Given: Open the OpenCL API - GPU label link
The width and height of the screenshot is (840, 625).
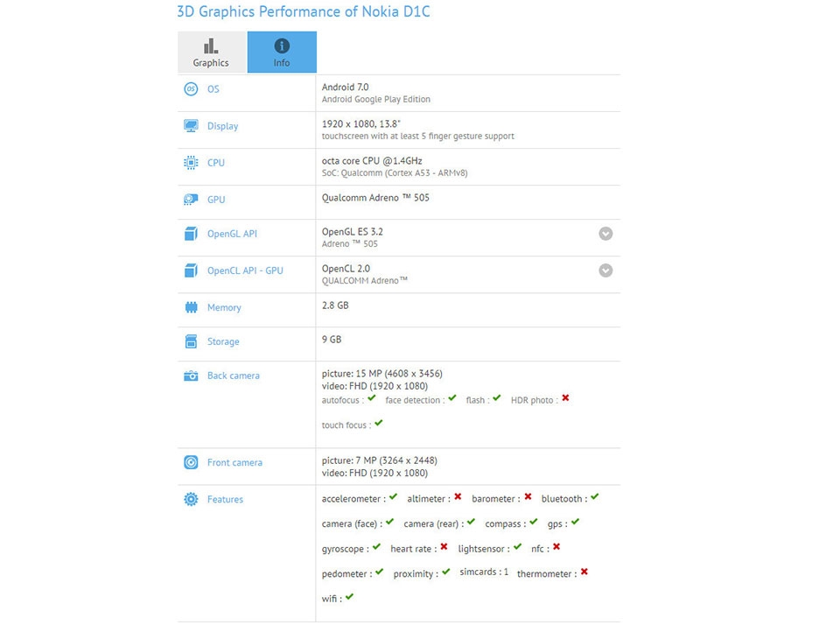Looking at the screenshot, I should pyautogui.click(x=245, y=270).
